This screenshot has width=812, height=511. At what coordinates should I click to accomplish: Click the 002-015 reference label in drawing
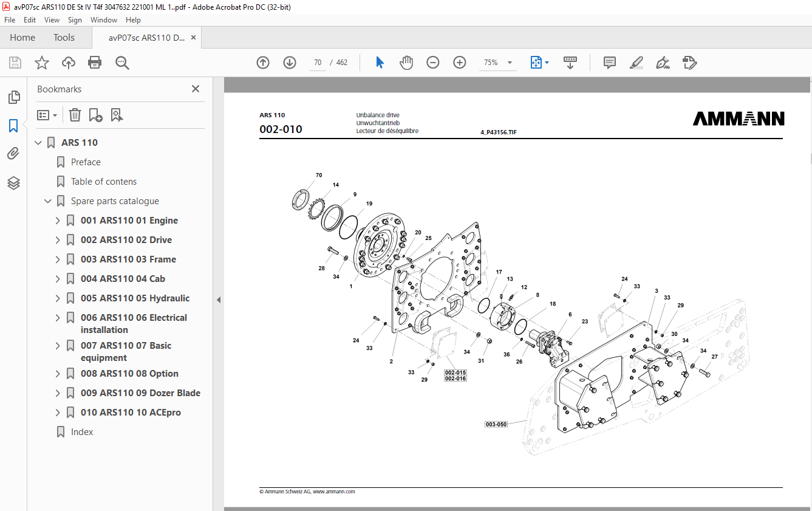455,372
